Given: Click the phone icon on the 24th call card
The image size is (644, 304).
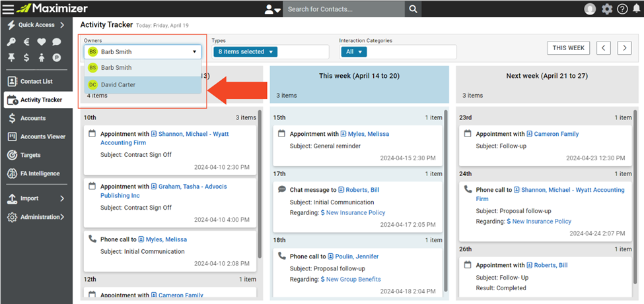Looking at the screenshot, I should (x=468, y=189).
